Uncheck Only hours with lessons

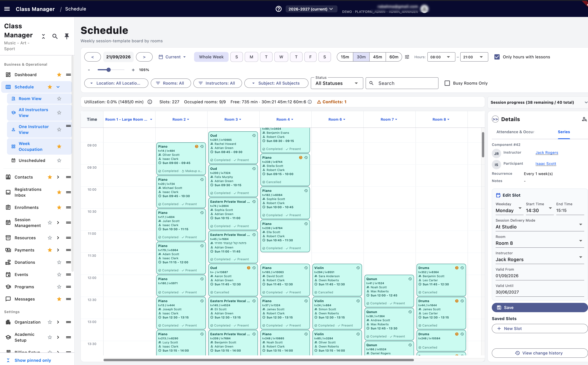point(497,57)
